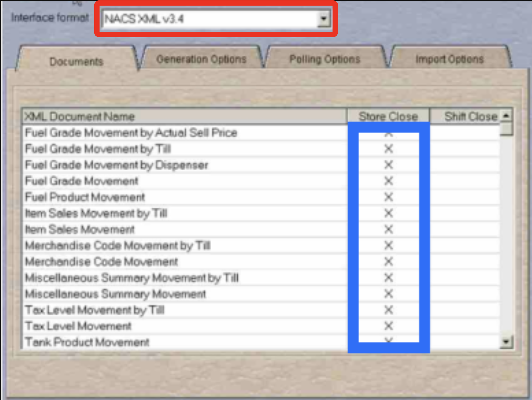The image size is (532, 400).
Task: Toggle Store Close X for Fuel Product Movement
Action: coord(388,197)
